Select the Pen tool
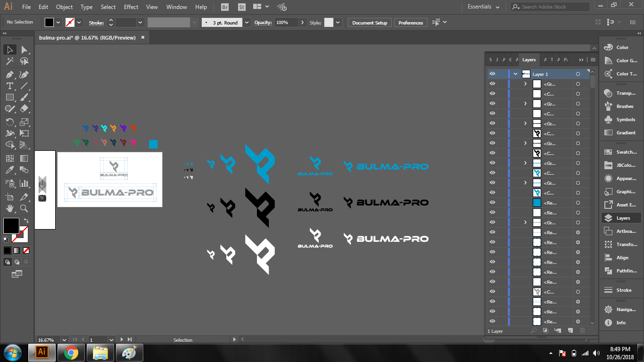The width and height of the screenshot is (644, 362). (10, 74)
